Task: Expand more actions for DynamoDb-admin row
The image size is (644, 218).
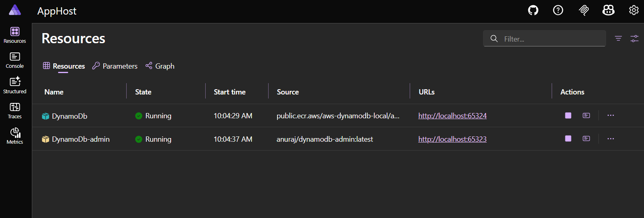Action: [x=611, y=139]
